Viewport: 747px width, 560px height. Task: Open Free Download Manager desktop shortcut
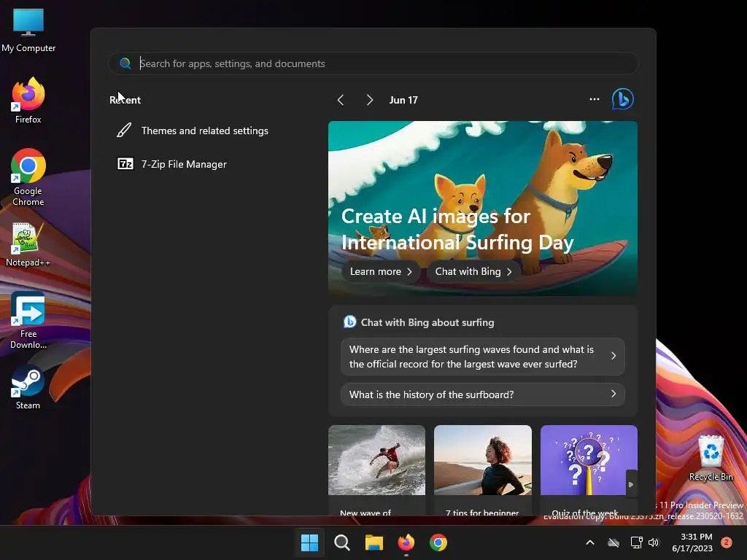tap(28, 320)
